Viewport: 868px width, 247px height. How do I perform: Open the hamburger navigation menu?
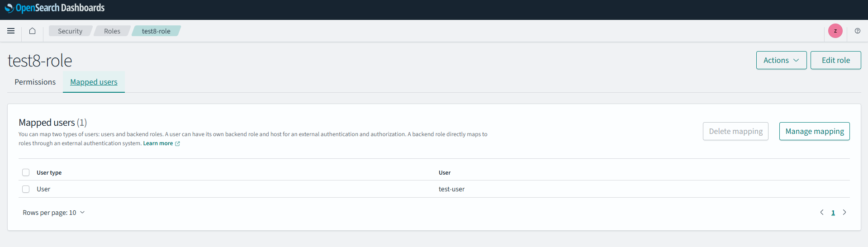tap(11, 31)
